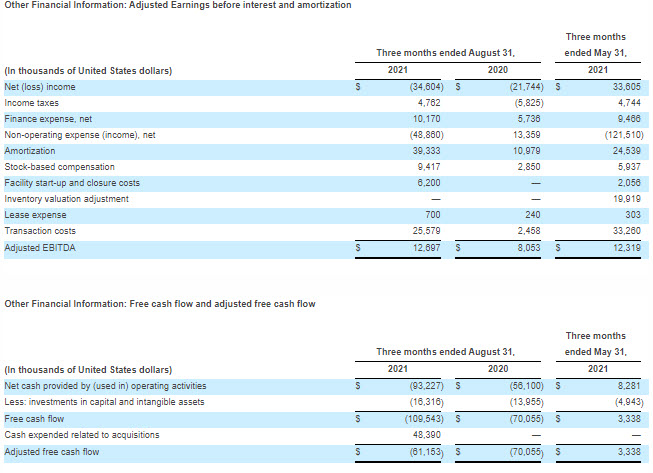Click the Stock-based compensation row label
Screen dimensions: 653x473
pyautogui.click(x=59, y=167)
